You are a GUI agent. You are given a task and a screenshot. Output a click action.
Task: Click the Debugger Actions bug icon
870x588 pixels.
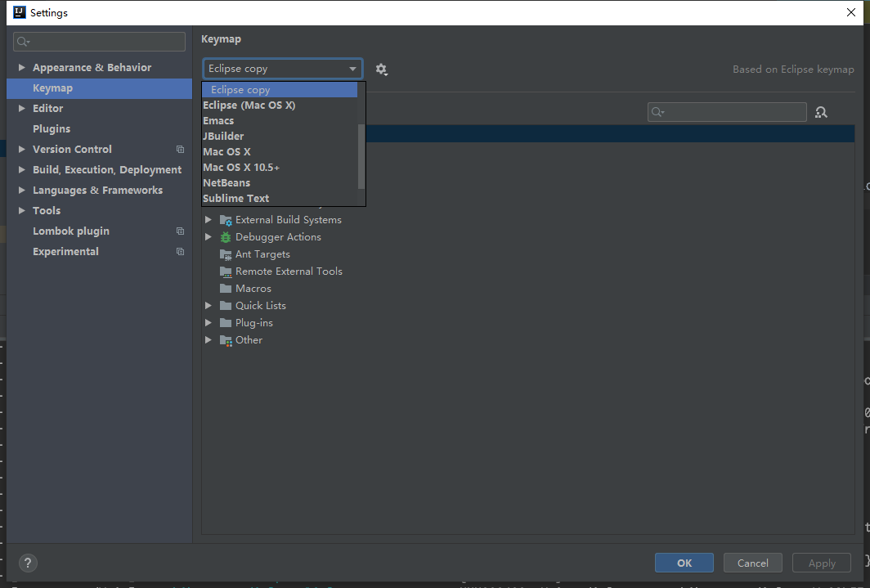(x=226, y=237)
